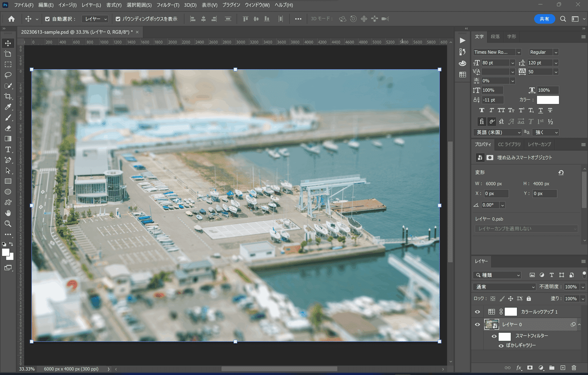The image size is (588, 375).
Task: Select the Lasso tool
Action: coord(8,75)
